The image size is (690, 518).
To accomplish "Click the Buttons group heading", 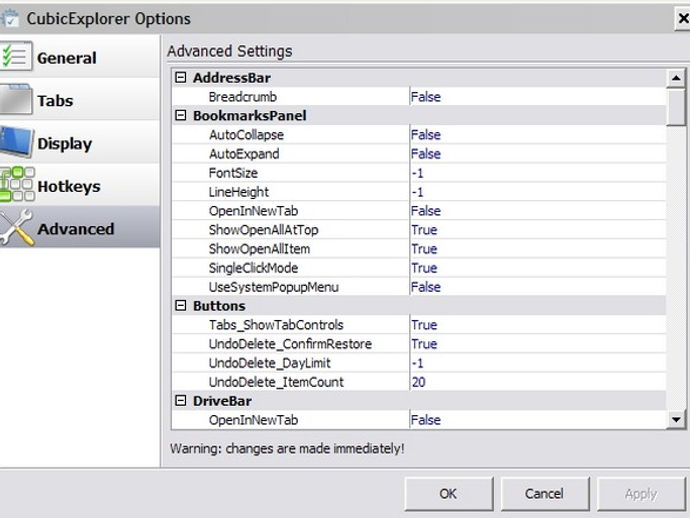I will pyautogui.click(x=219, y=306).
